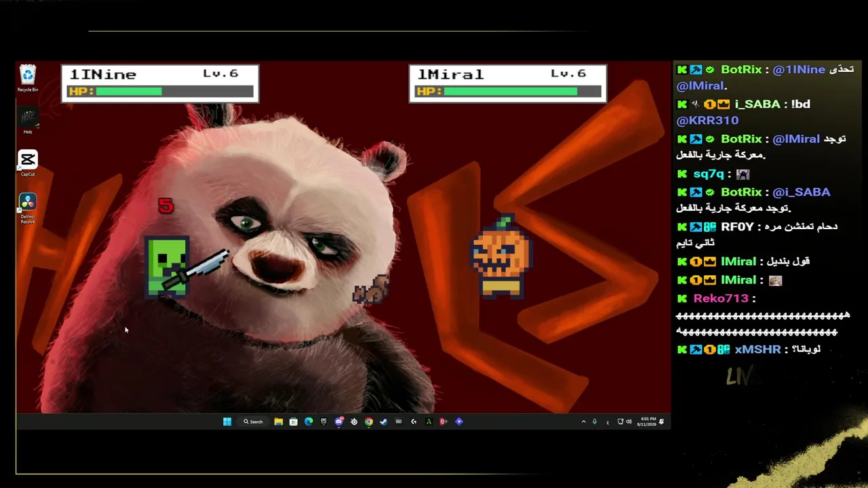Open the purple play icon app in the taskbar

pyautogui.click(x=459, y=422)
